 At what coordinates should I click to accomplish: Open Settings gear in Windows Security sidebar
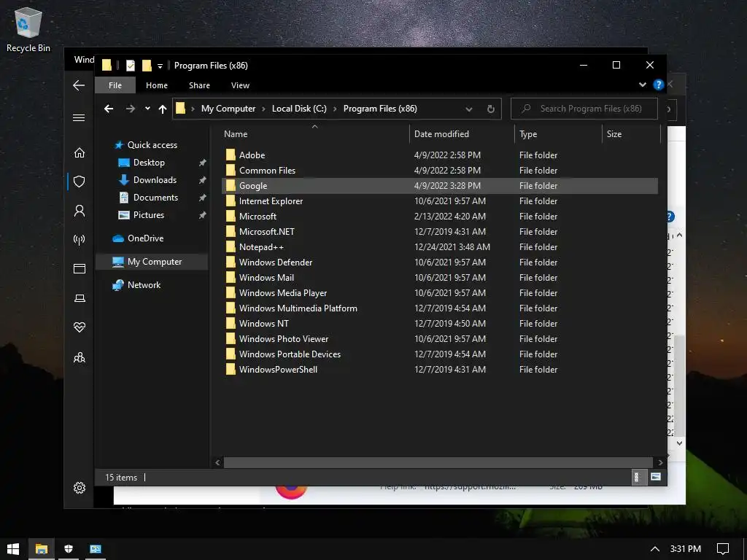coord(79,488)
